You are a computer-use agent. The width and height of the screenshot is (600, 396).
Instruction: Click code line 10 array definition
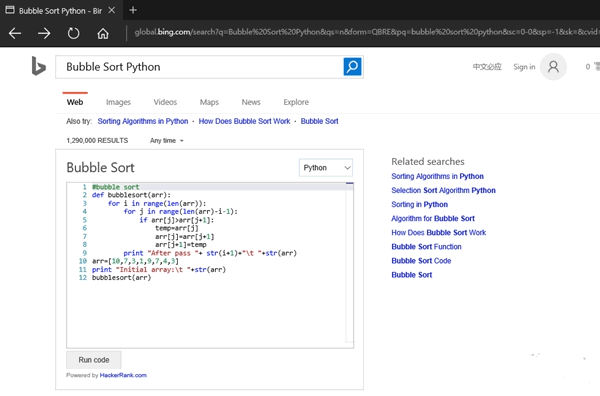click(x=135, y=261)
